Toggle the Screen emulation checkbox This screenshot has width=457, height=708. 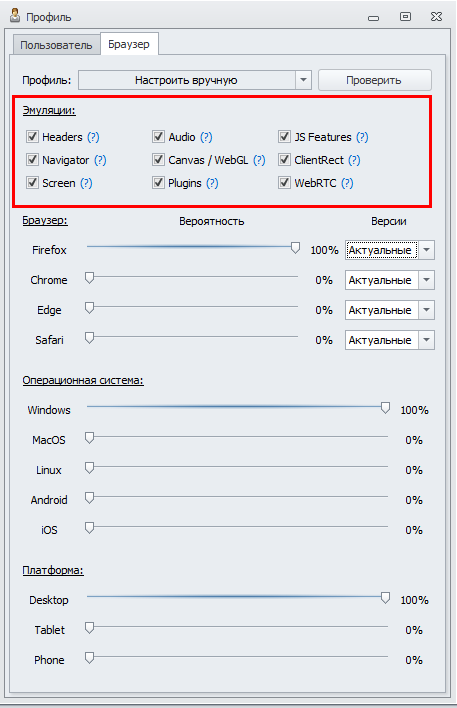coord(32,182)
